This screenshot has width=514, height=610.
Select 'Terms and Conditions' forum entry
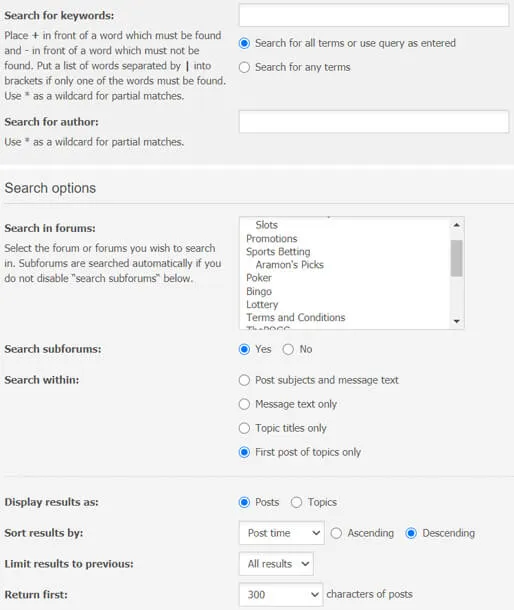click(296, 317)
